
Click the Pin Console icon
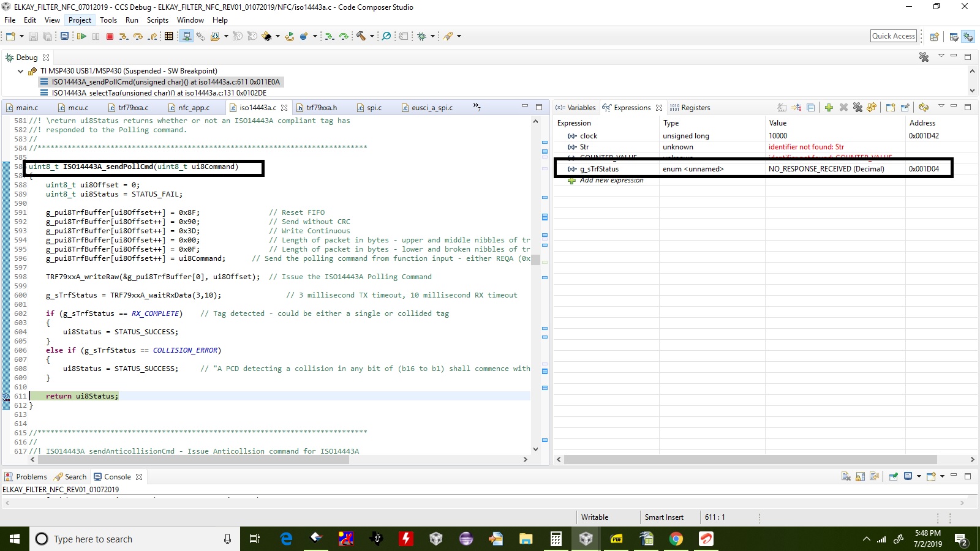click(894, 476)
